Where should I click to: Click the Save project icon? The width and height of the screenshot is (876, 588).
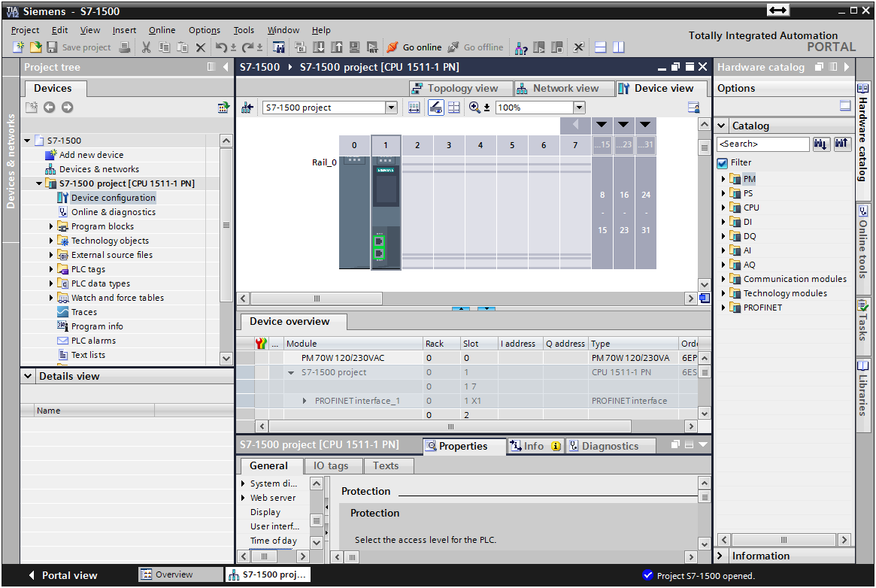point(52,47)
